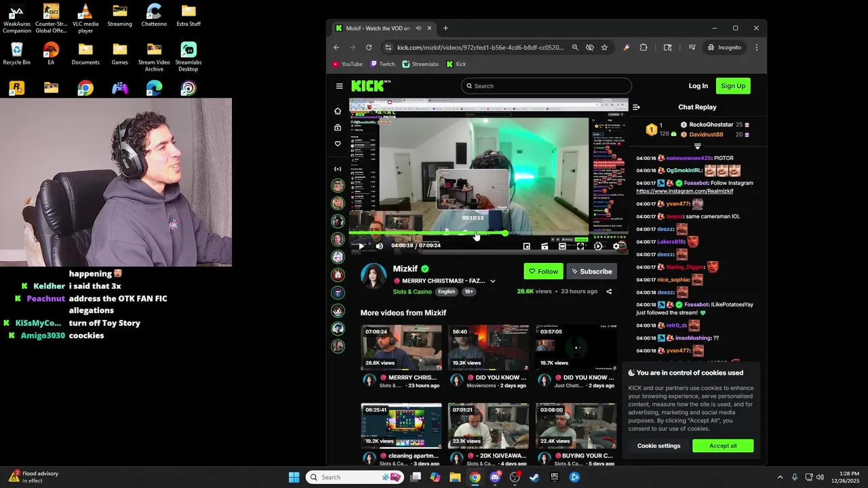The width and height of the screenshot is (868, 488).
Task: Change playback speed icon
Action: [x=598, y=246]
